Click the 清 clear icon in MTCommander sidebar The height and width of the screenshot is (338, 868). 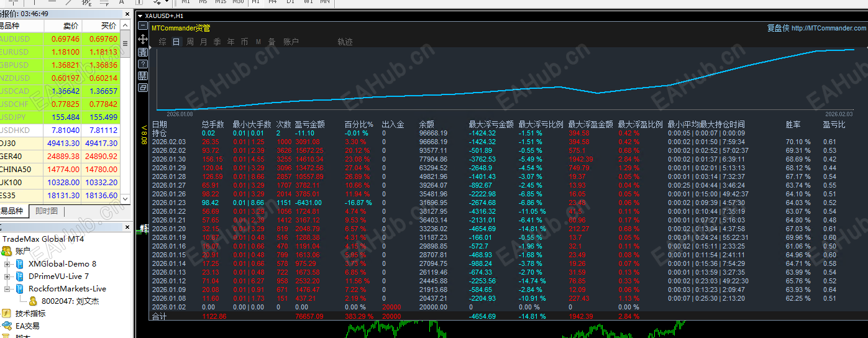[143, 51]
